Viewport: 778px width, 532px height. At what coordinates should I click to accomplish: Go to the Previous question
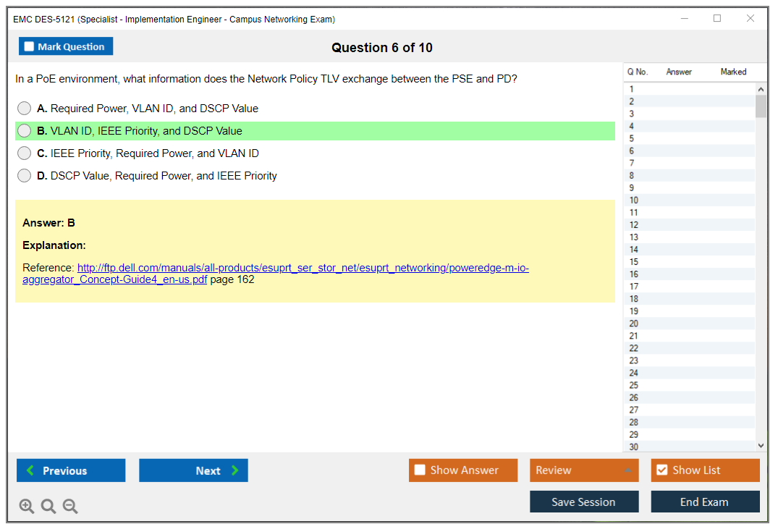(71, 470)
